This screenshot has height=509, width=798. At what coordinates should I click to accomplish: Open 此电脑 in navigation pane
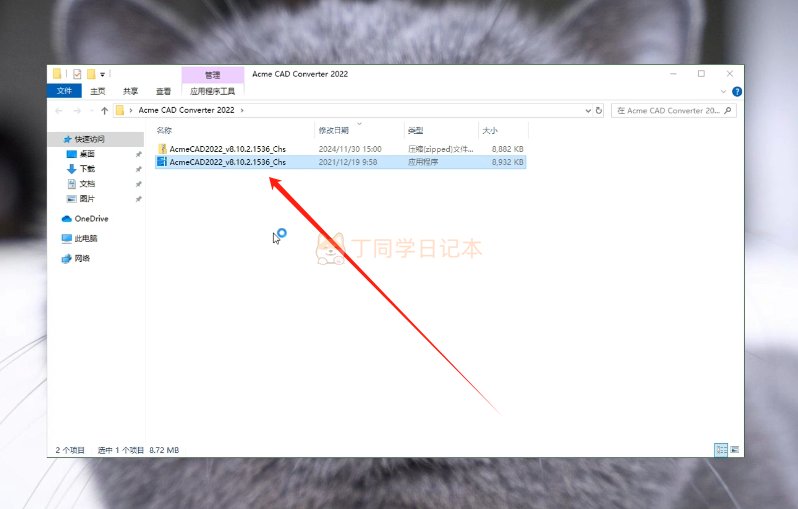pyautogui.click(x=86, y=238)
